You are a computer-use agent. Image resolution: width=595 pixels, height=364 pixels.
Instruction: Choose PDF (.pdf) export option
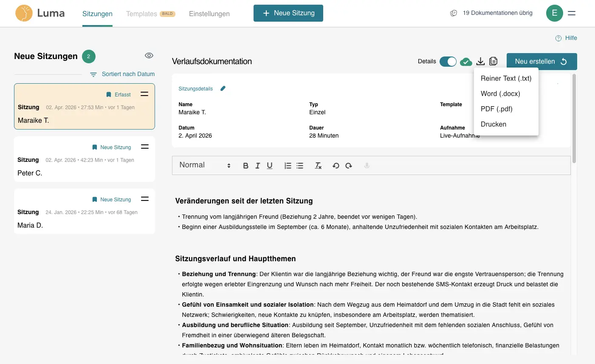(x=496, y=109)
